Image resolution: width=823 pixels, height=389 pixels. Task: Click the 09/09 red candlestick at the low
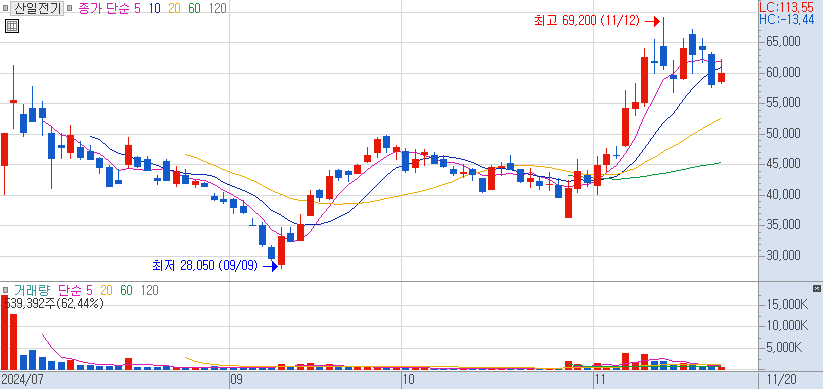[x=281, y=250]
